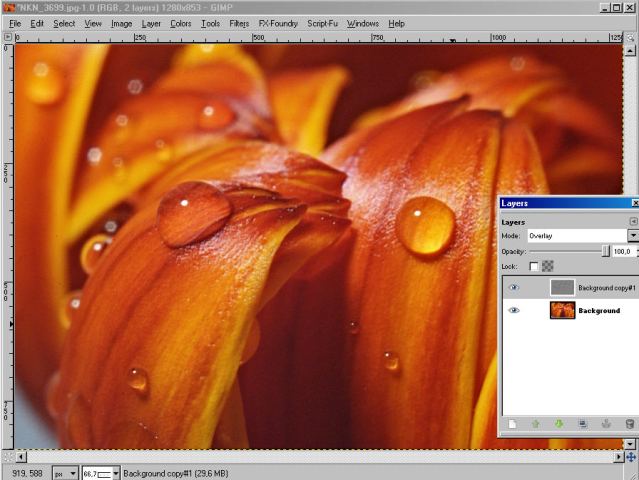Open the px units dropdown in status bar
The height and width of the screenshot is (480, 639).
pyautogui.click(x=65, y=473)
